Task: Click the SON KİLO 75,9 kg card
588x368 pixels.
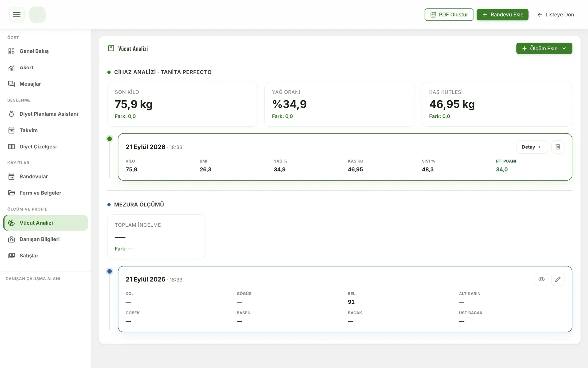Action: tap(183, 104)
